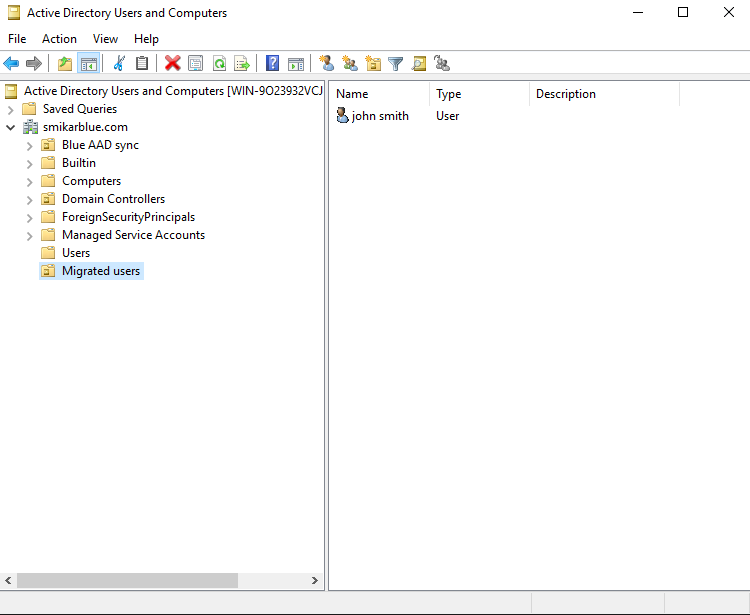Expand the Computers container
This screenshot has width=750, height=615.
click(30, 182)
